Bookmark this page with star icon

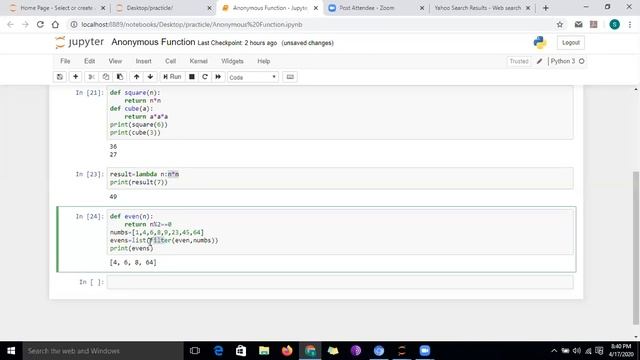pos(560,24)
